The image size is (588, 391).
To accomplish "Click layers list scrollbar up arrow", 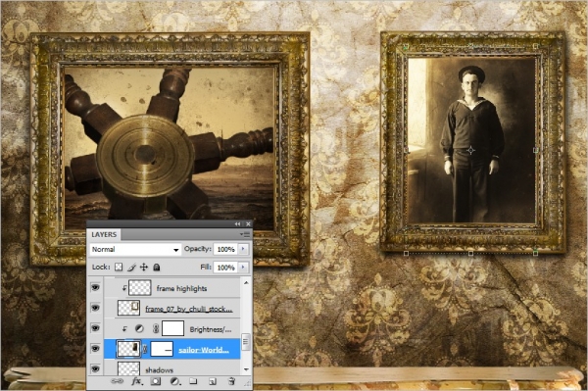I will (x=246, y=282).
